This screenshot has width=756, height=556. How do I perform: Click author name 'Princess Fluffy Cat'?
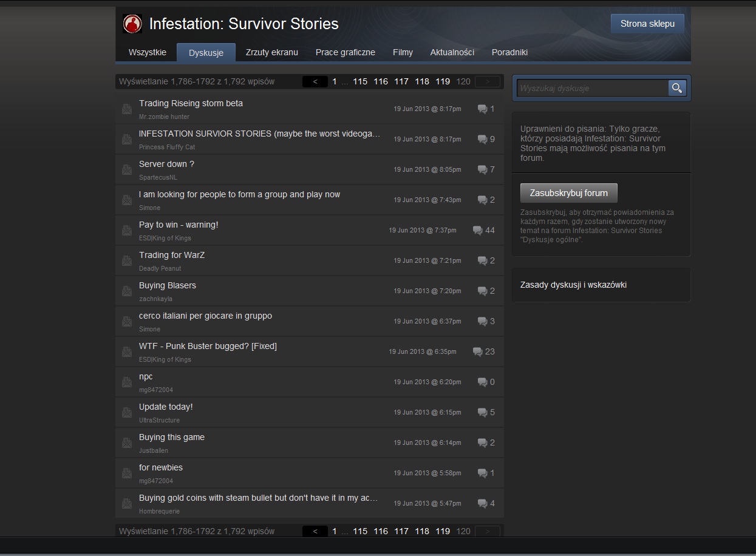tap(167, 147)
